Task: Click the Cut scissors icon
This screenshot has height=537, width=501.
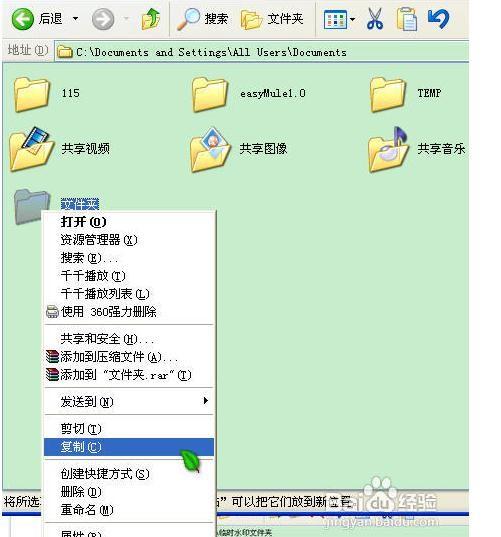Action: tap(375, 19)
